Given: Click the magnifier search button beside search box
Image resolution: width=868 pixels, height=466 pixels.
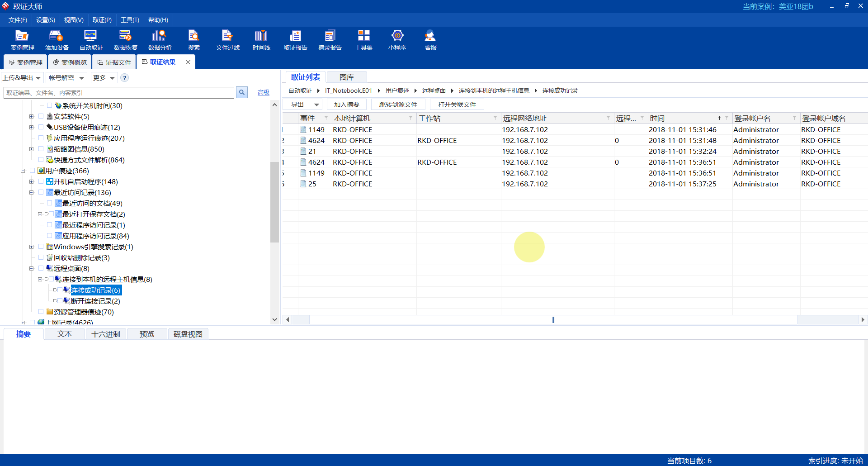Looking at the screenshot, I should [242, 92].
